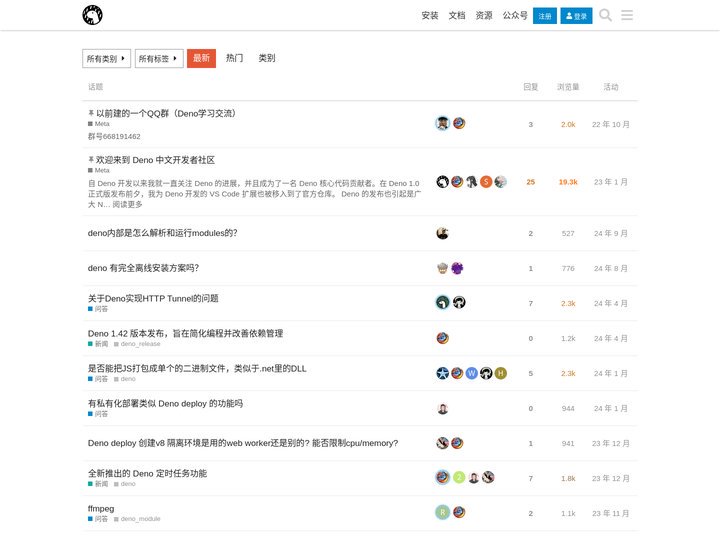The height and width of the screenshot is (540, 720).
Task: Click first poster avatar on QQ群 topic
Action: (x=443, y=124)
